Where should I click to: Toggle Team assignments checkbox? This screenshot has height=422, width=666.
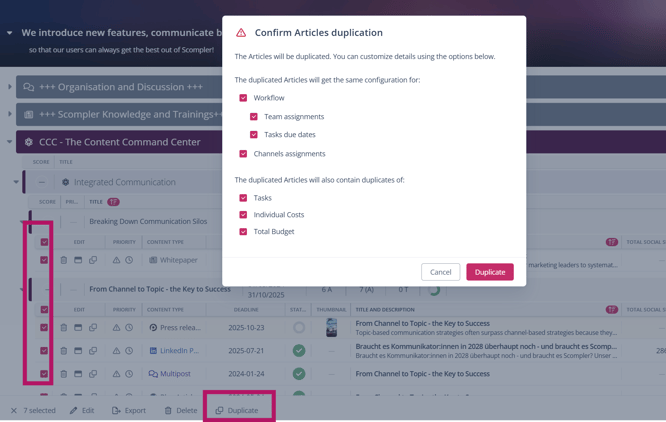coord(254,116)
